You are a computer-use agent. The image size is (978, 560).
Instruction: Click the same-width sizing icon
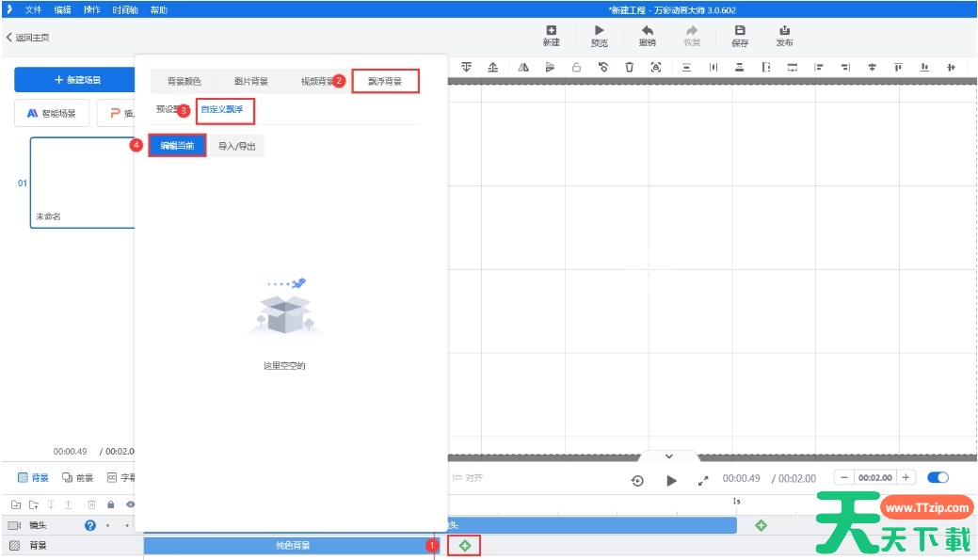pyautogui.click(x=793, y=67)
